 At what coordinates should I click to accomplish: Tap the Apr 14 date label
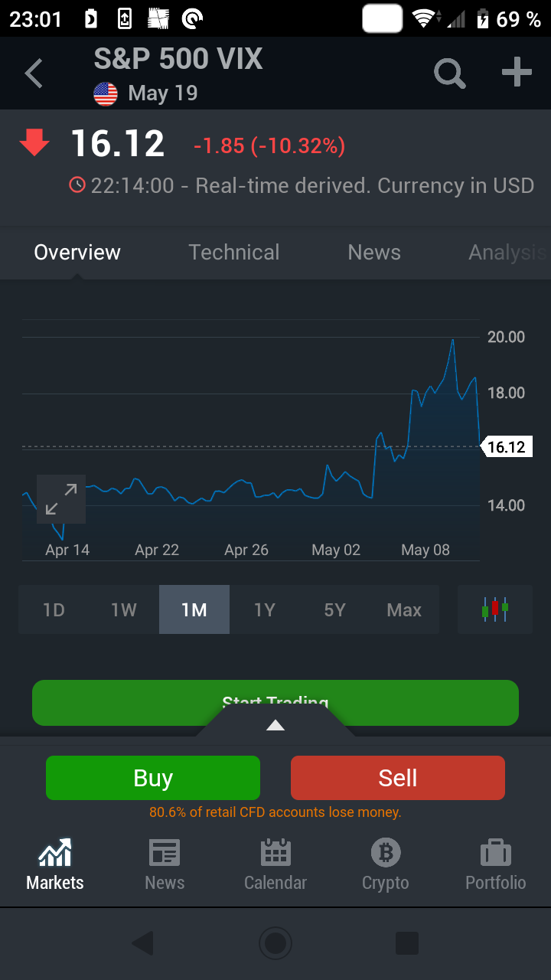tap(67, 550)
